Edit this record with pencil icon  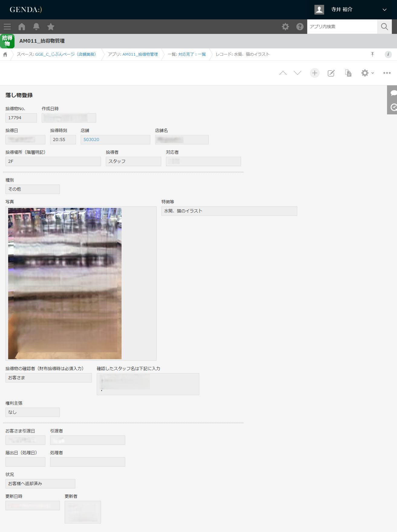click(x=331, y=73)
